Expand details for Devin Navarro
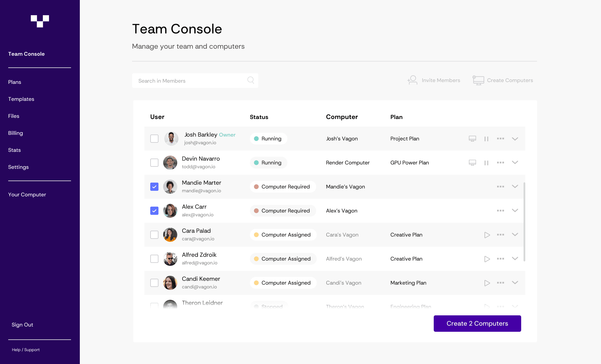The height and width of the screenshot is (364, 601). (x=515, y=162)
